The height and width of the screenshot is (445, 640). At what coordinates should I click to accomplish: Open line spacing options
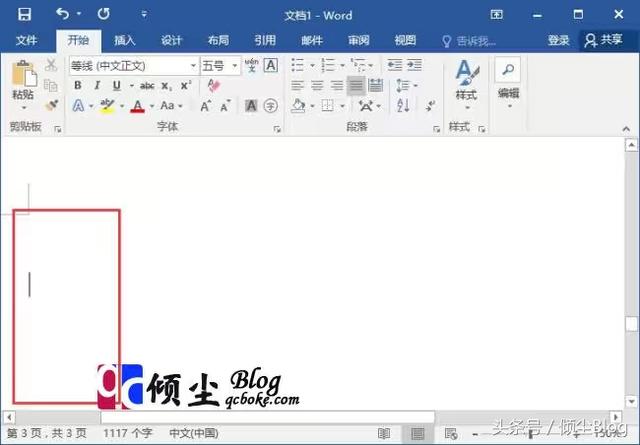pyautogui.click(x=407, y=85)
